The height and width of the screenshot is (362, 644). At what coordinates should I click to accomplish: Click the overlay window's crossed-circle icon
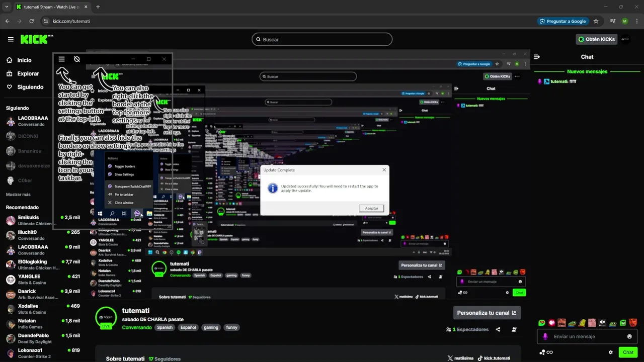point(77,59)
